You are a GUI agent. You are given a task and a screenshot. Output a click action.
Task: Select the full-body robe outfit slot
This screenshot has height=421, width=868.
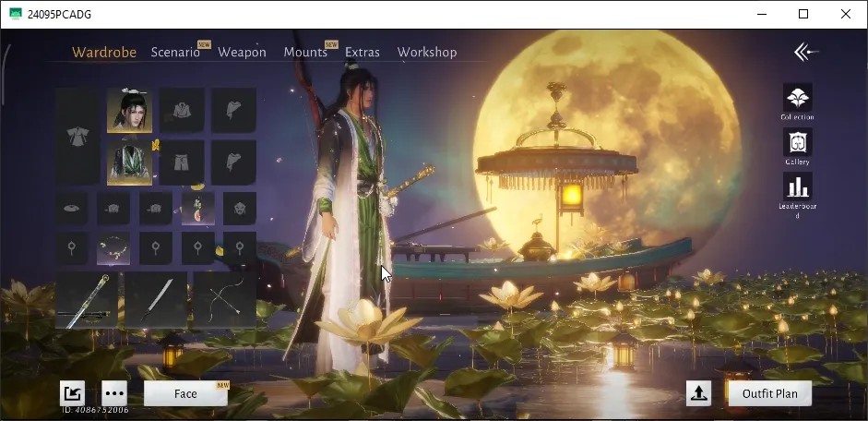pos(77,137)
